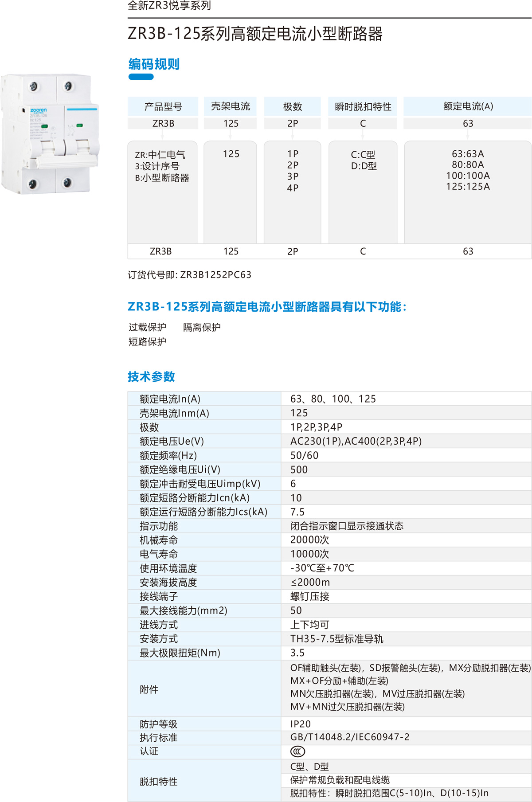
Task: Click the value 闭合指示窗口显示接通状态
Action: (347, 526)
